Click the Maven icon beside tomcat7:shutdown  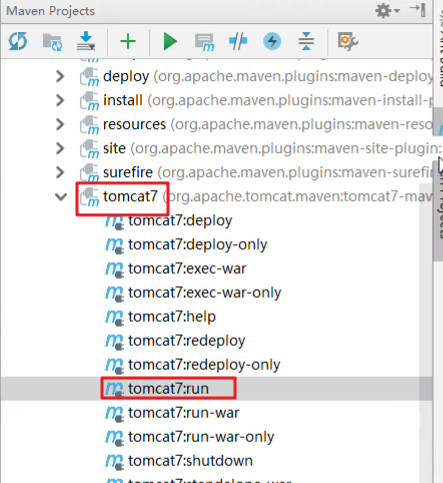tap(114, 461)
